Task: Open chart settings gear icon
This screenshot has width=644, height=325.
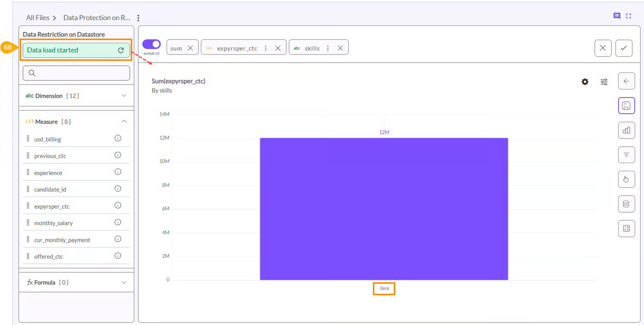Action: [x=585, y=82]
